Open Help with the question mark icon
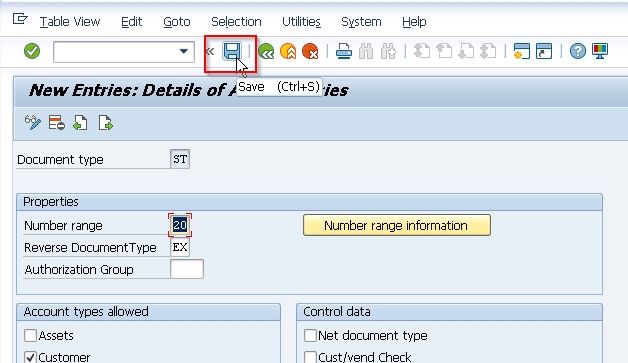 click(x=578, y=51)
